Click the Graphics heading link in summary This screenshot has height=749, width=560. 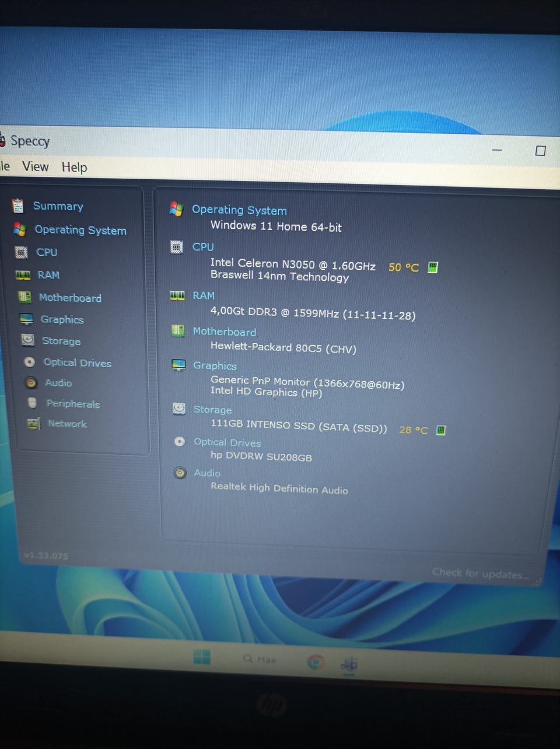click(x=215, y=366)
